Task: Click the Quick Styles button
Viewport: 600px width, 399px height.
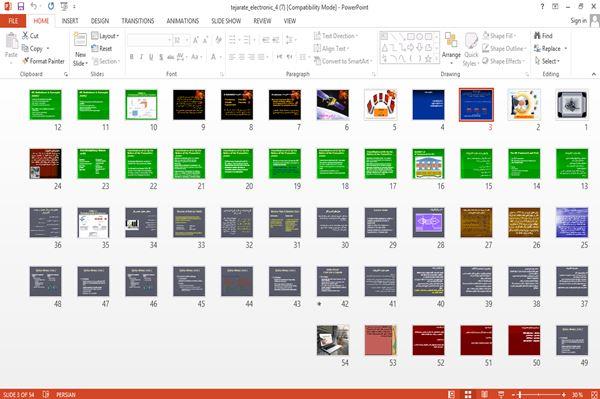Action: click(471, 49)
